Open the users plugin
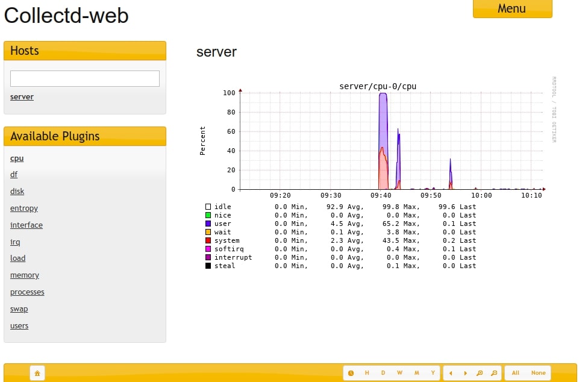The width and height of the screenshot is (588, 382). [x=19, y=326]
